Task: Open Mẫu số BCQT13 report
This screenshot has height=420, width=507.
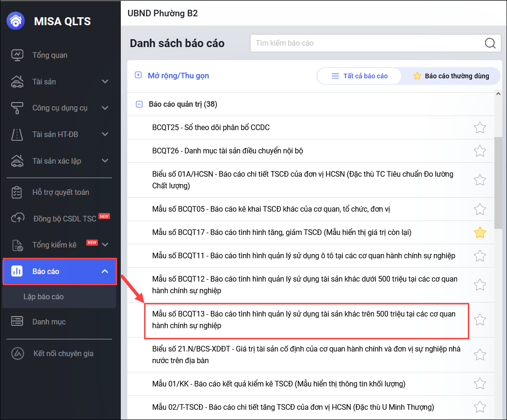Action: point(306,320)
